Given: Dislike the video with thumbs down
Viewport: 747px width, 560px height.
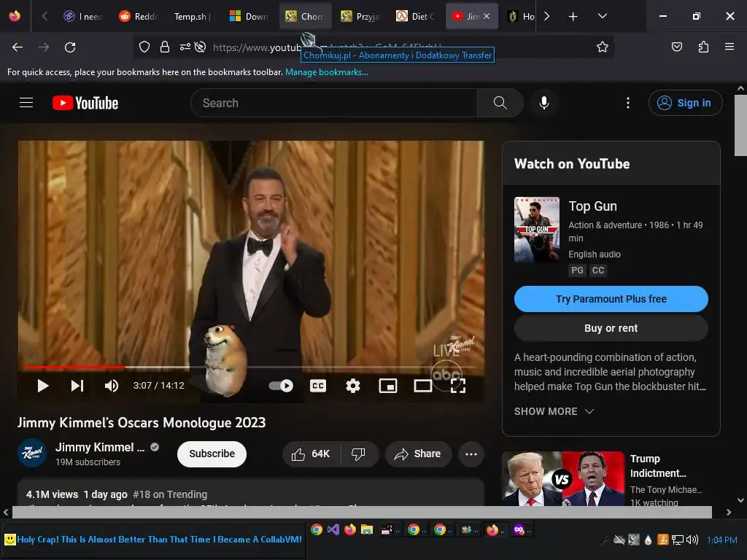Looking at the screenshot, I should click(x=358, y=454).
